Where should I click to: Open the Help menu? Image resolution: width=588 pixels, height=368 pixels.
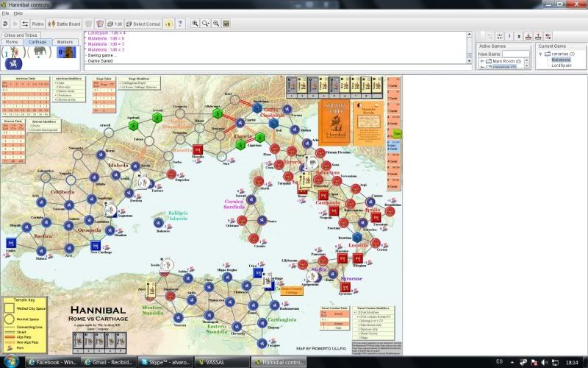click(x=18, y=13)
